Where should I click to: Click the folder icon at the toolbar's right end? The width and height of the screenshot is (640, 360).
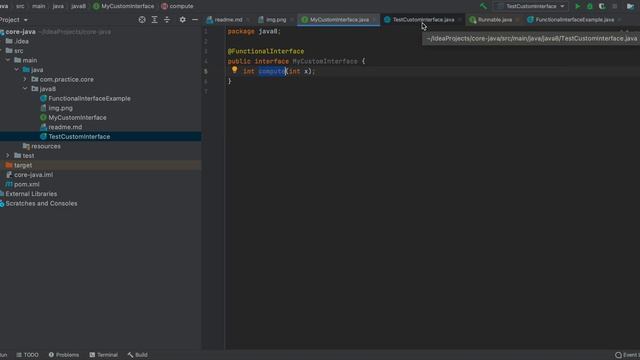coord(630,6)
